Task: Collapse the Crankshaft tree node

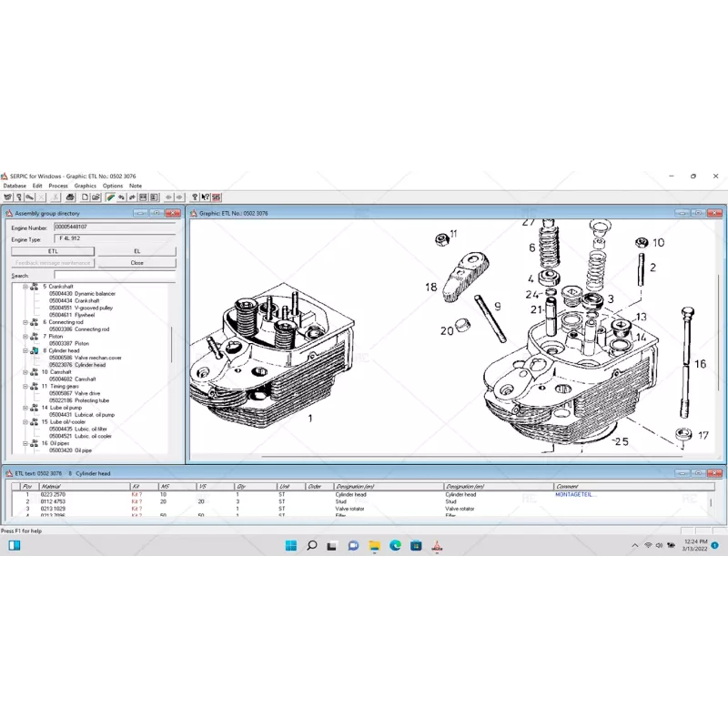Action: click(25, 287)
